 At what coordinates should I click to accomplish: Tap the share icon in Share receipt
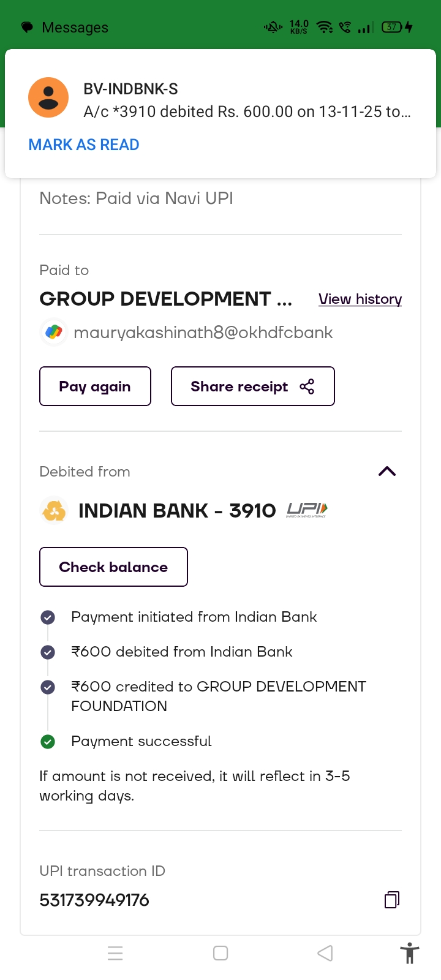click(x=307, y=386)
